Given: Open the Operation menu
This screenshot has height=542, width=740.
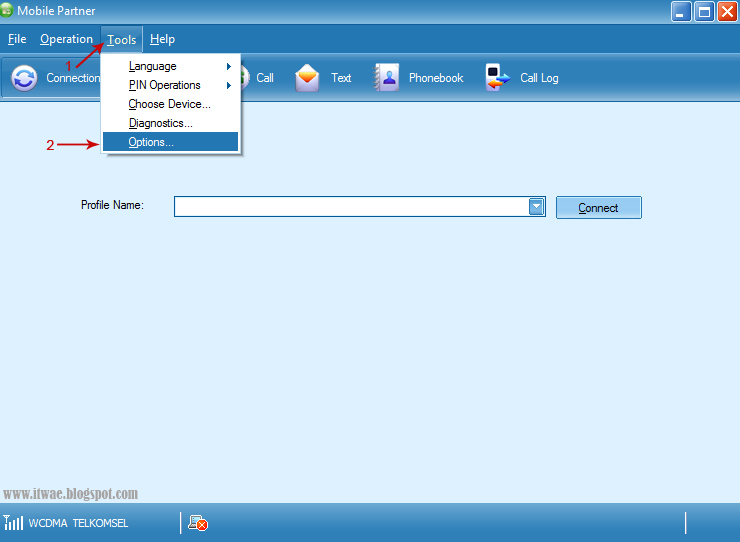Looking at the screenshot, I should [x=66, y=39].
